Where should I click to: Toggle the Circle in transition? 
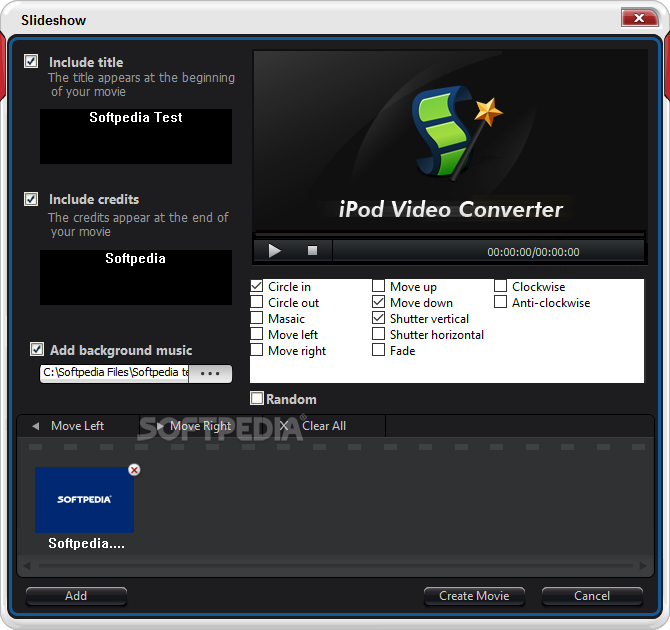[x=256, y=286]
